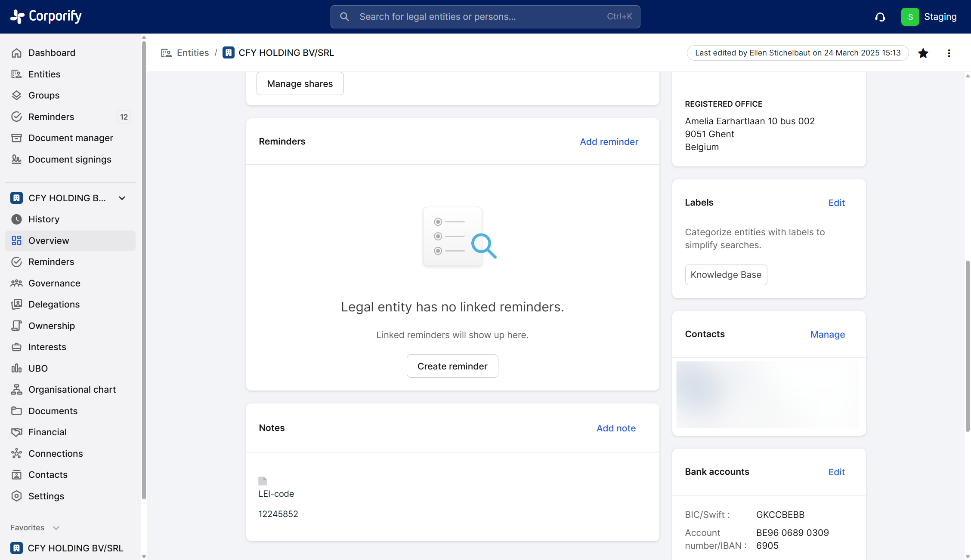The image size is (971, 560).
Task: Click the entity search input field
Action: pos(485,17)
